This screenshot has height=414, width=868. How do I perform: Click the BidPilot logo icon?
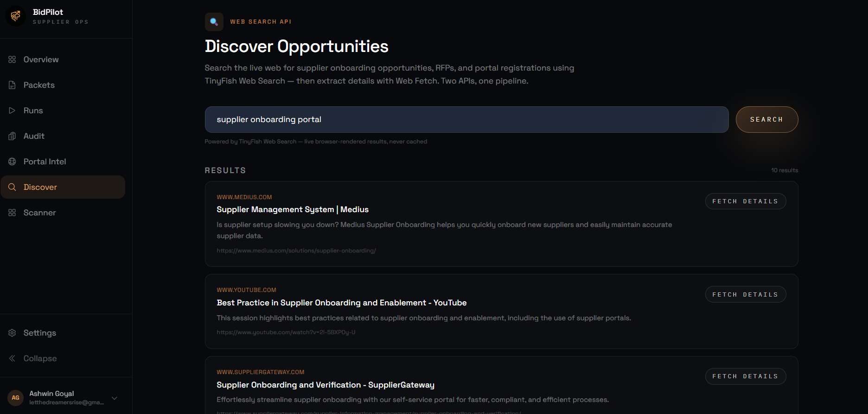click(x=15, y=16)
